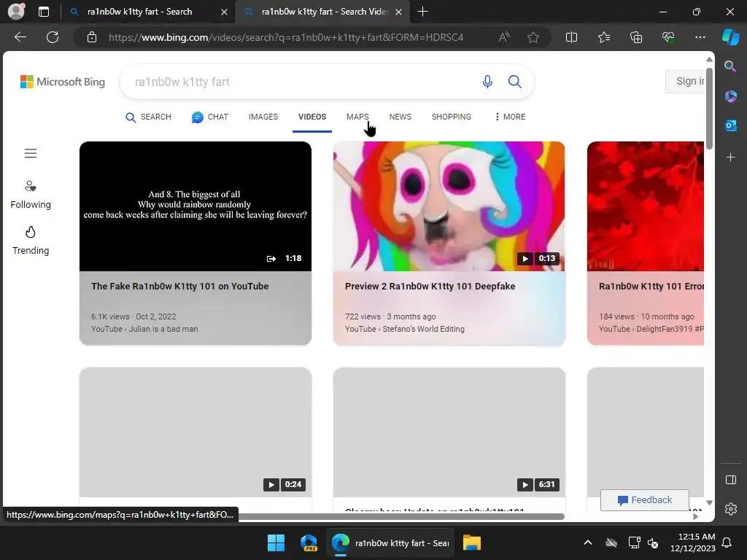This screenshot has height=560, width=747.
Task: Open the hamburger menu on left
Action: (x=31, y=153)
